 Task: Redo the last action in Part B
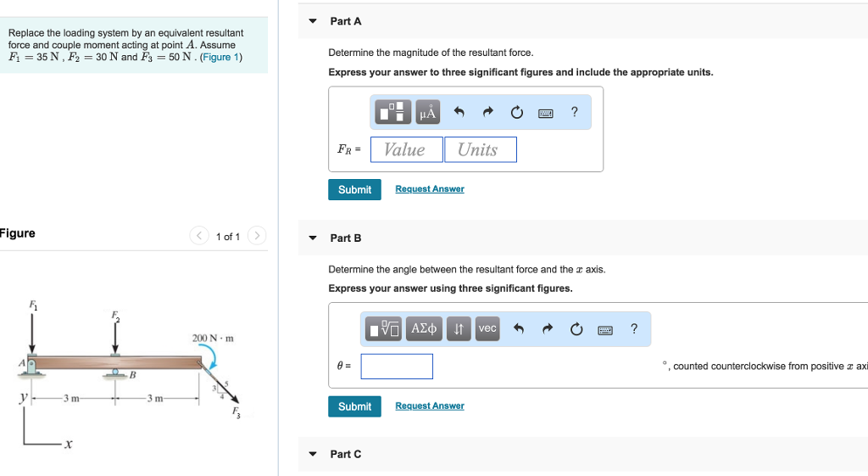click(x=548, y=329)
